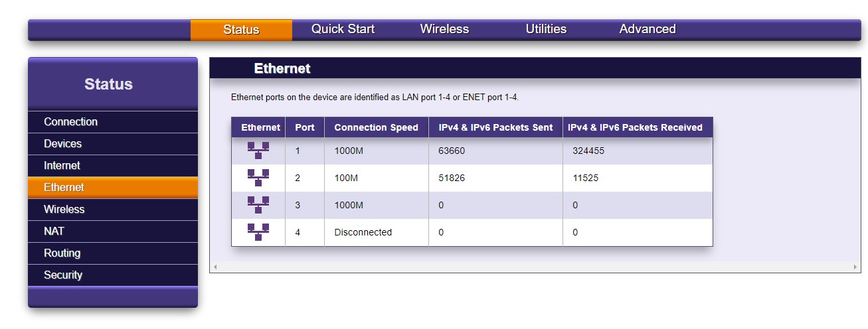Click the Ethernet port 2 network icon
The width and height of the screenshot is (868, 329).
(258, 178)
